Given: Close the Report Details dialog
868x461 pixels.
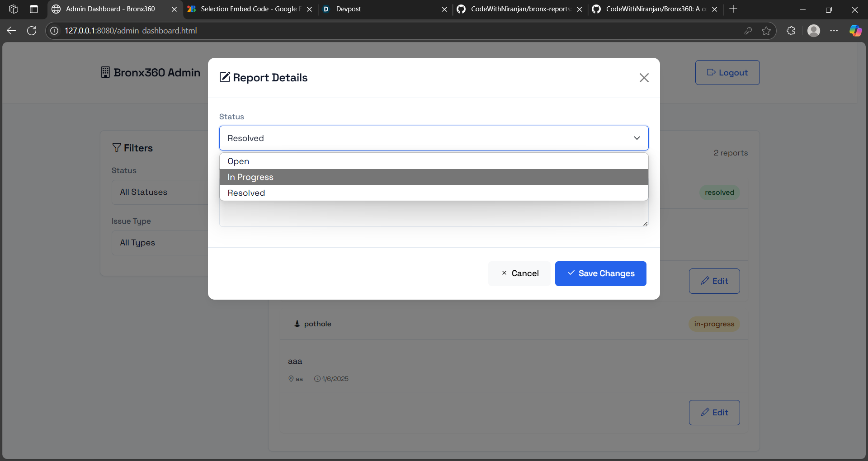Looking at the screenshot, I should pyautogui.click(x=644, y=78).
